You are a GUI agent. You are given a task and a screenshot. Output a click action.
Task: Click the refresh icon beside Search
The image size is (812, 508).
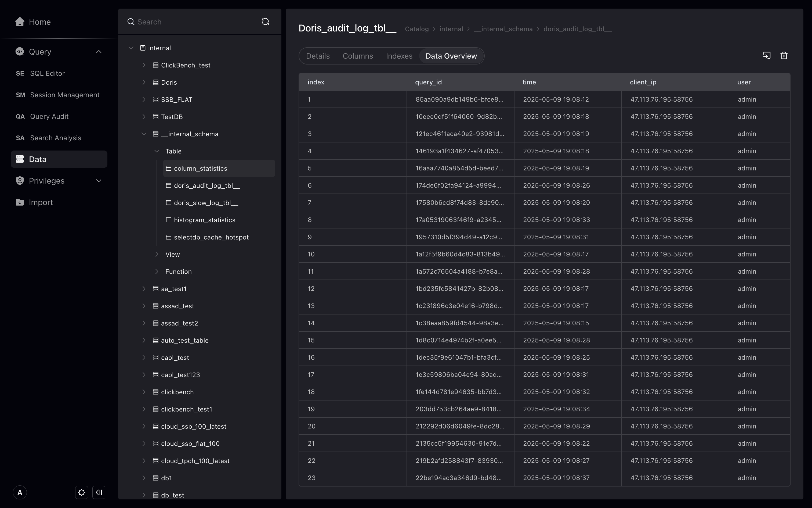pyautogui.click(x=265, y=22)
